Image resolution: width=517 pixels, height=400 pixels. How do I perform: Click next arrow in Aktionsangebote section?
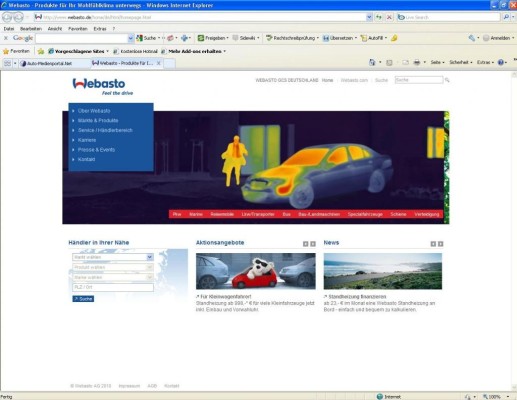pos(313,244)
